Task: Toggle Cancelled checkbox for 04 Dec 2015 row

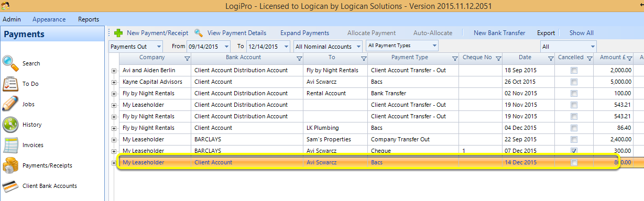Action: pos(574,128)
